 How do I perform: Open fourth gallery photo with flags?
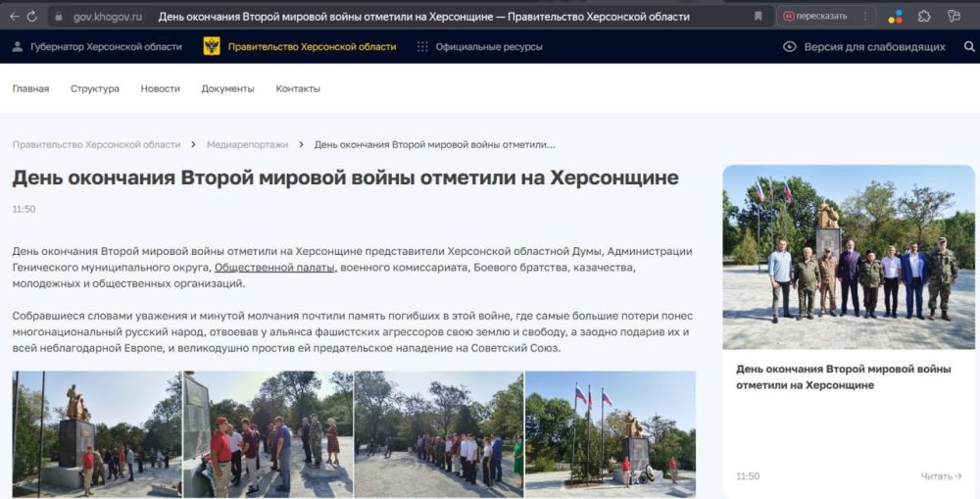(x=611, y=434)
